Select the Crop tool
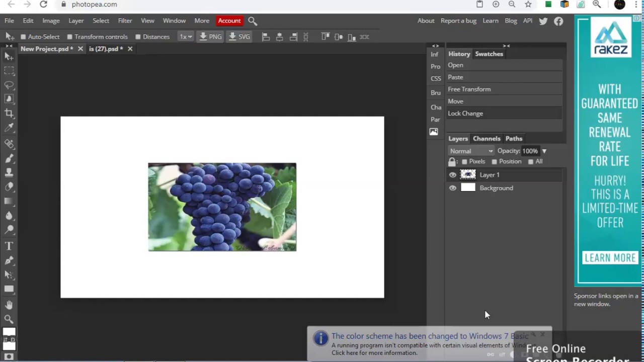644x362 pixels. pyautogui.click(x=9, y=113)
